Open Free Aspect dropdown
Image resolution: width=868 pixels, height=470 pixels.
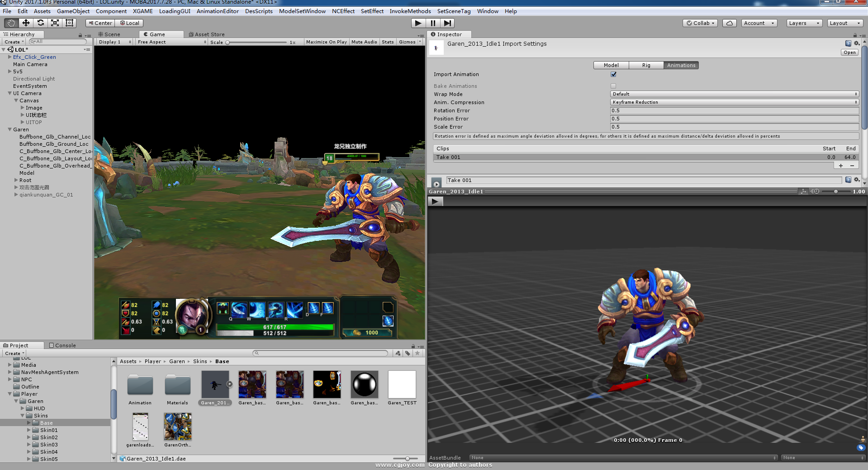click(x=172, y=42)
